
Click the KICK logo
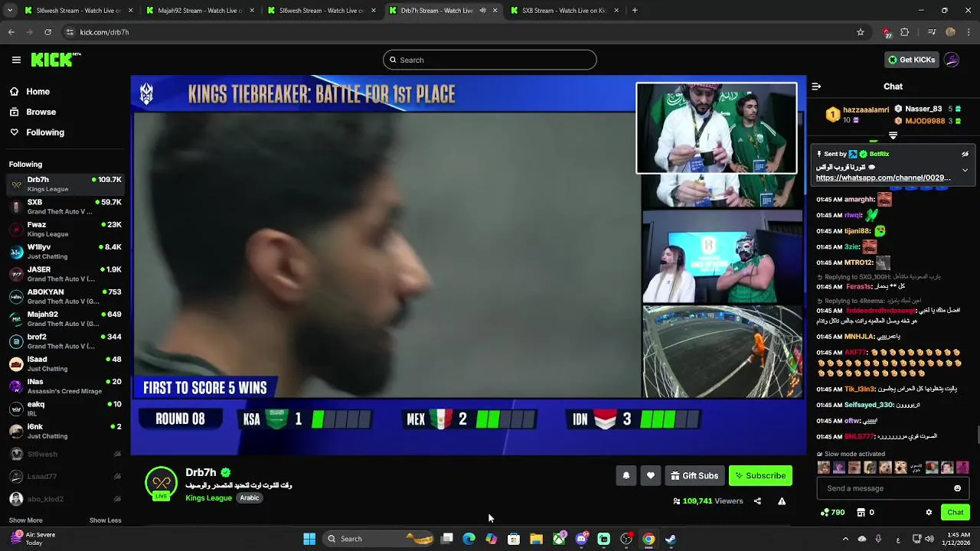[56, 60]
